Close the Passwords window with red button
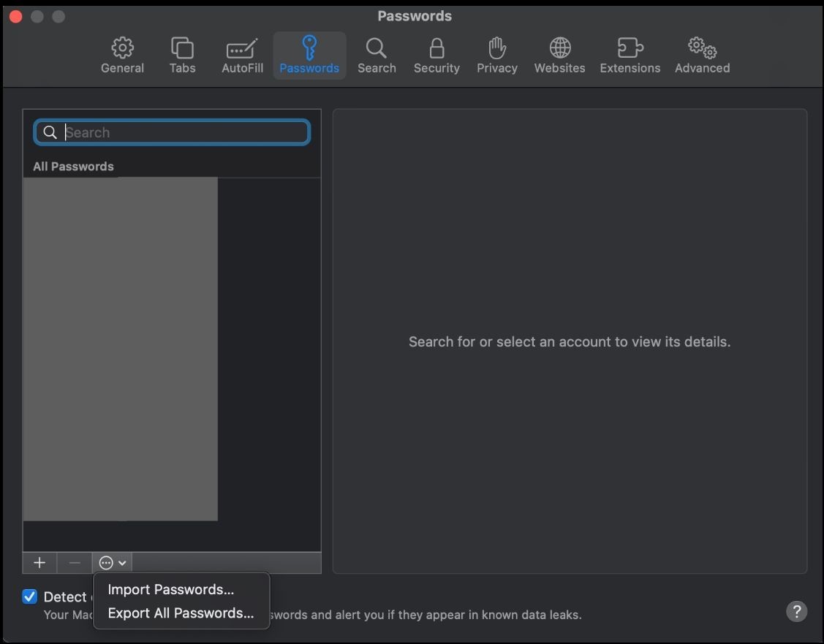The image size is (824, 644). pos(16,16)
